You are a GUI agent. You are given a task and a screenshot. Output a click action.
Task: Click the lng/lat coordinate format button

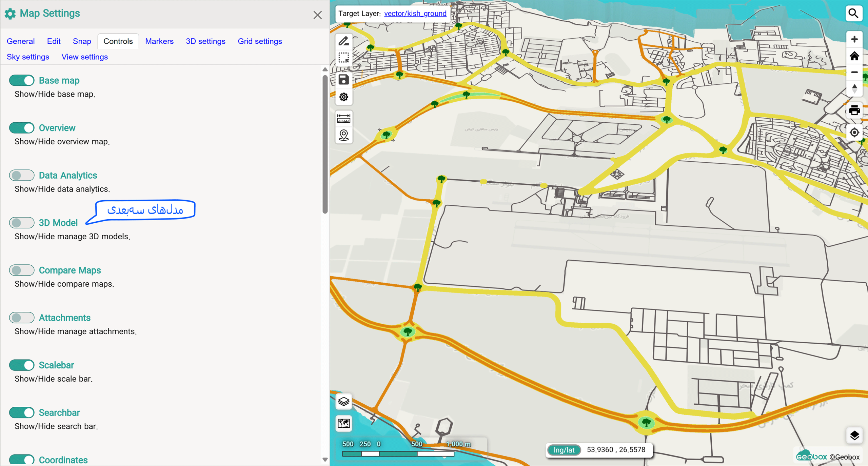(x=564, y=450)
